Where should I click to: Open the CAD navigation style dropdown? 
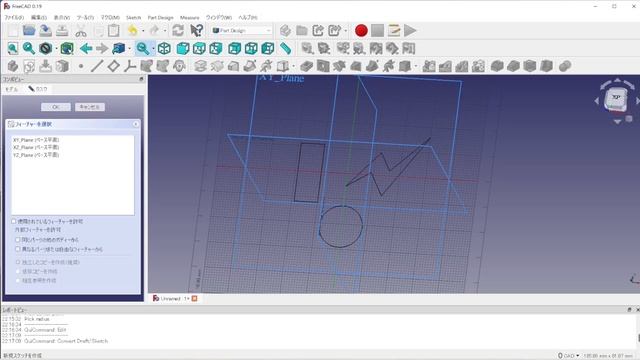click(569, 356)
